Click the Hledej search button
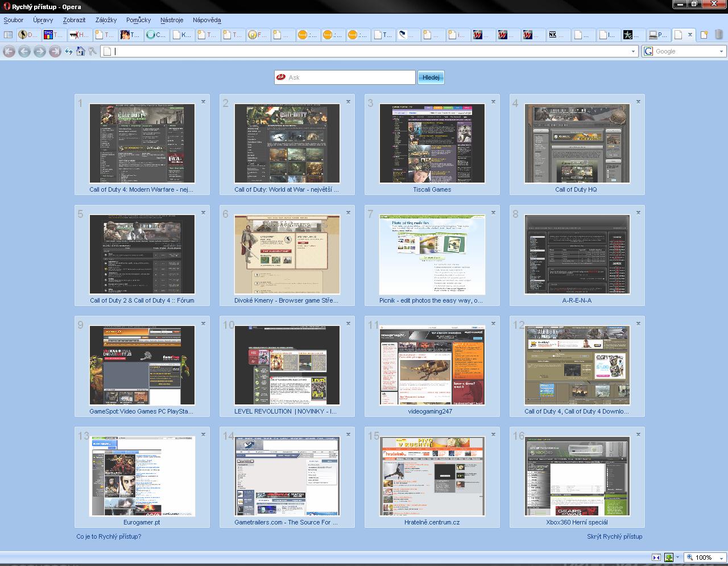The width and height of the screenshot is (728, 566). tap(431, 77)
